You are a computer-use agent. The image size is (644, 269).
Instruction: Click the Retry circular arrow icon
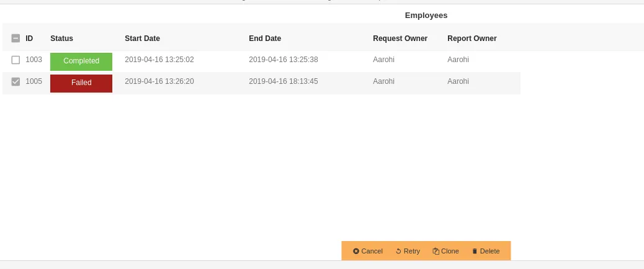(x=398, y=251)
